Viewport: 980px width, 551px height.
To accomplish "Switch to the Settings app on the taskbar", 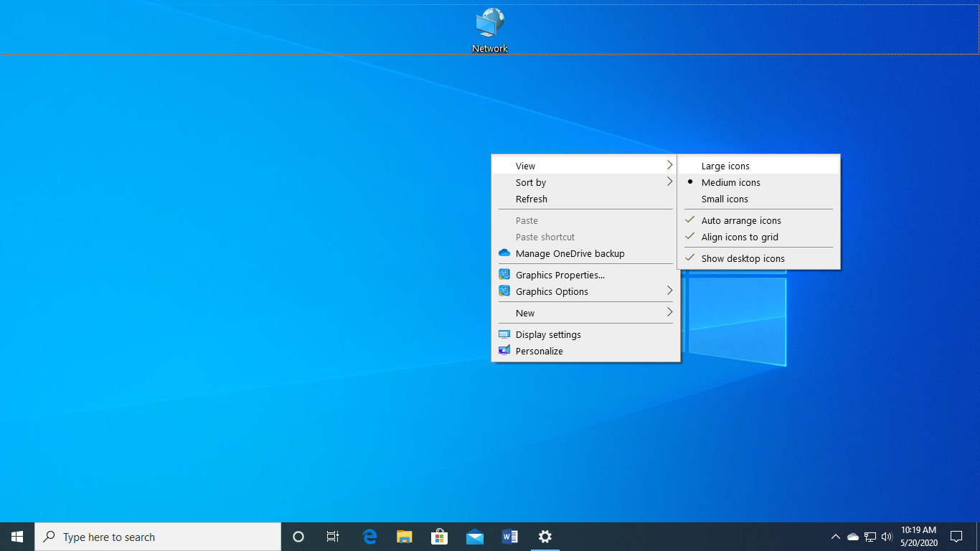I will pyautogui.click(x=545, y=537).
